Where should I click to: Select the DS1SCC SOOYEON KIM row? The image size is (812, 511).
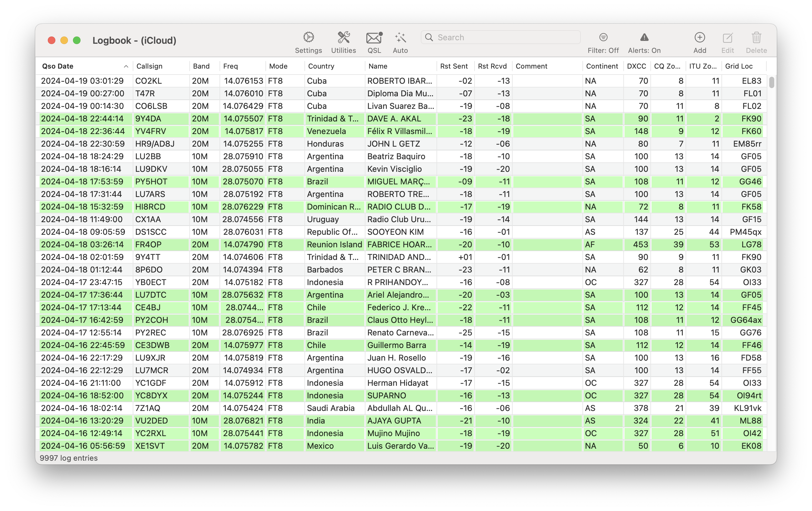point(401,232)
